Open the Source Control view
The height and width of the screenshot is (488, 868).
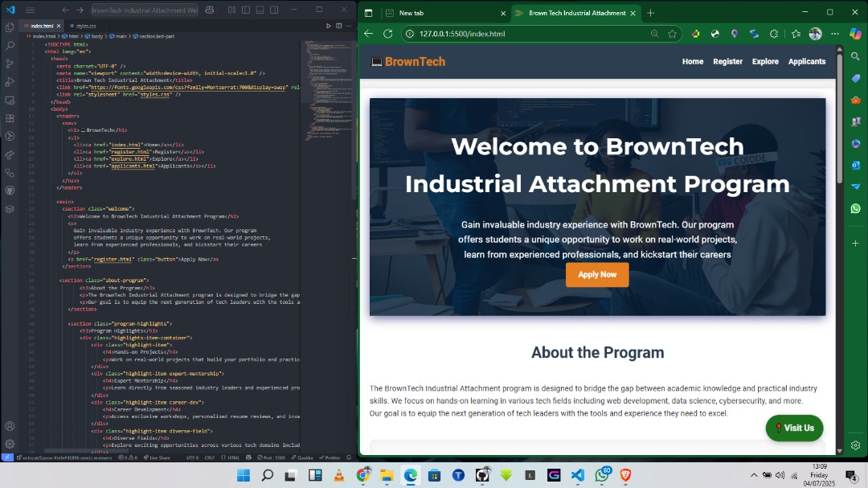10,65
